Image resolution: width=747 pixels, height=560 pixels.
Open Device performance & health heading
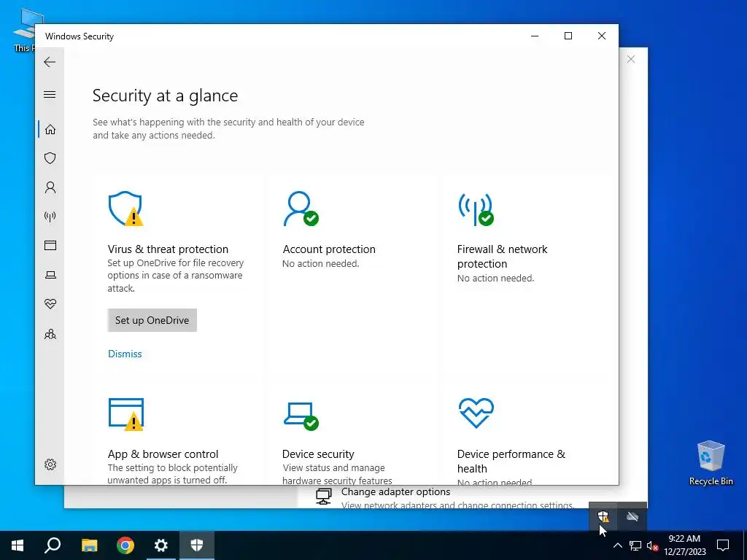pos(511,461)
